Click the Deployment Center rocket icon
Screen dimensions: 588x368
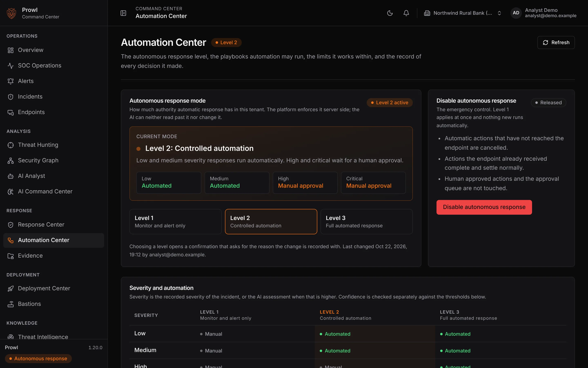tap(10, 288)
